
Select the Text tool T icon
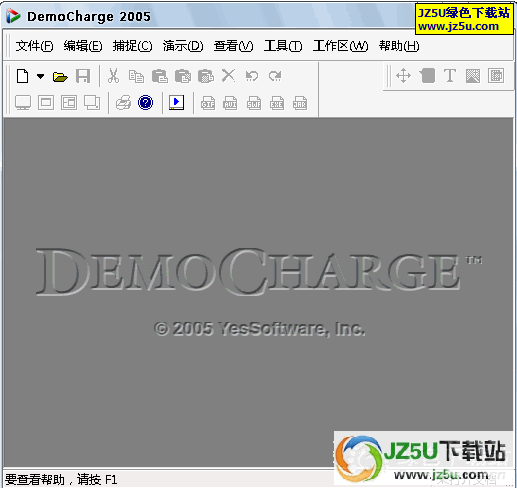click(450, 76)
